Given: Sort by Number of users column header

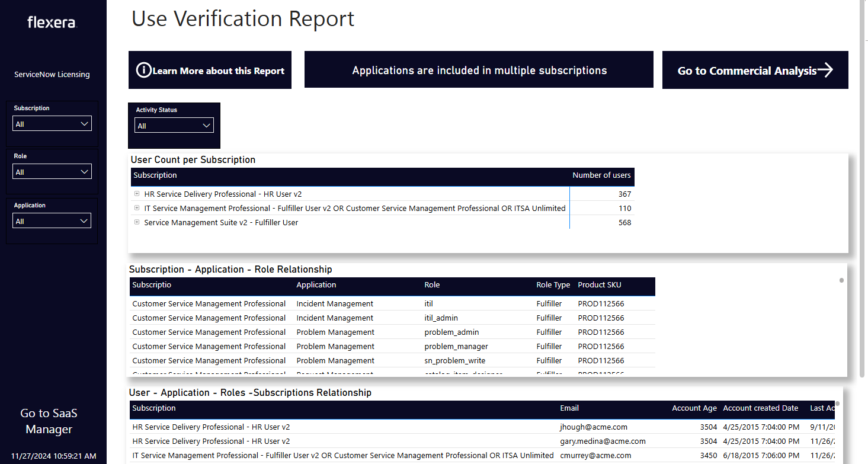Looking at the screenshot, I should pos(601,175).
